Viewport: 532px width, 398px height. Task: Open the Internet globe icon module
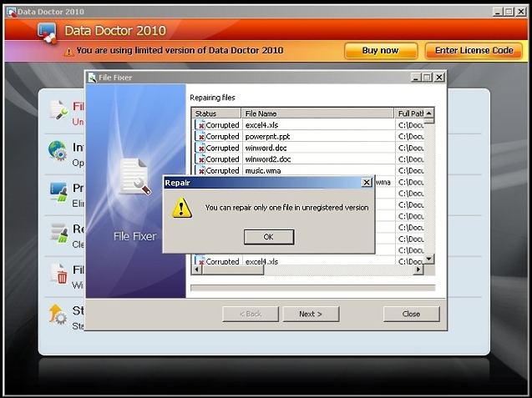(58, 150)
